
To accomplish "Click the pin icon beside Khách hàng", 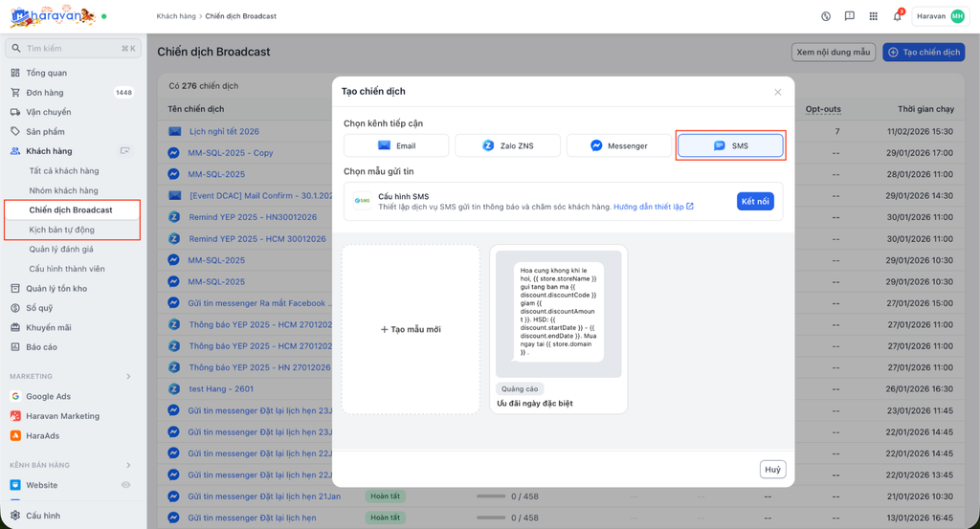I will (124, 151).
